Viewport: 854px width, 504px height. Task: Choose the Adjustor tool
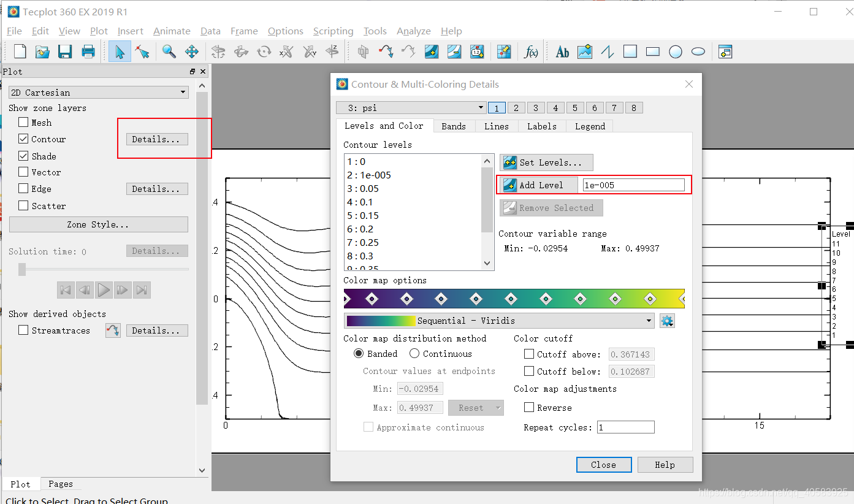click(142, 52)
